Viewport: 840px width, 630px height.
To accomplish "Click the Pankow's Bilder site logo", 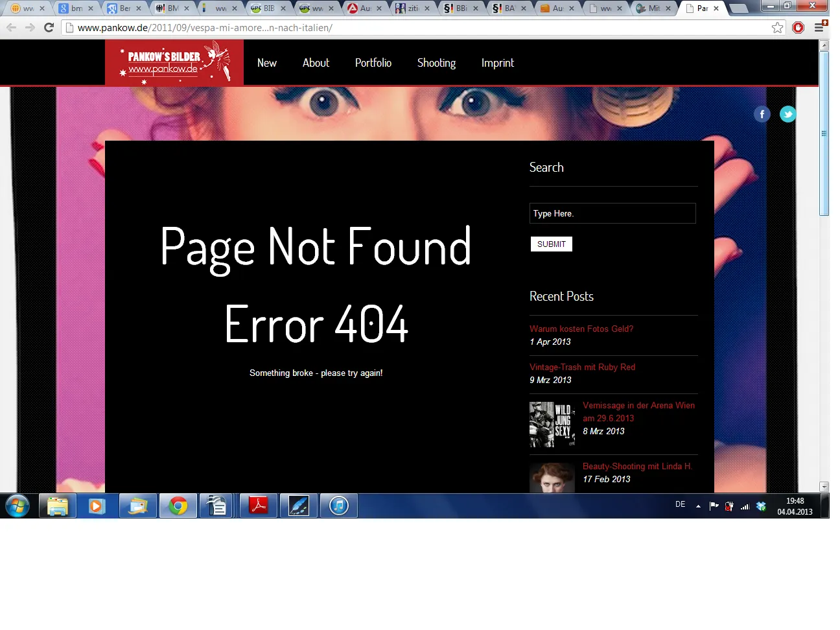I will pos(174,63).
